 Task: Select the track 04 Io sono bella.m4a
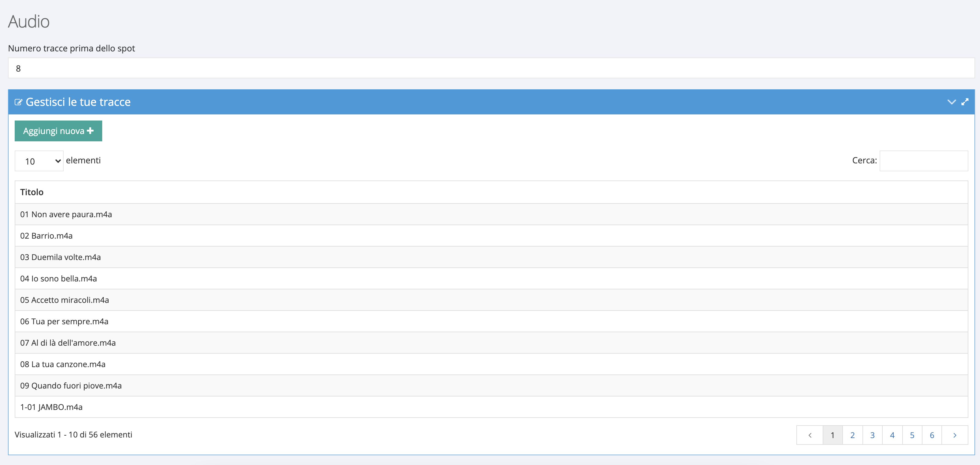click(x=58, y=279)
